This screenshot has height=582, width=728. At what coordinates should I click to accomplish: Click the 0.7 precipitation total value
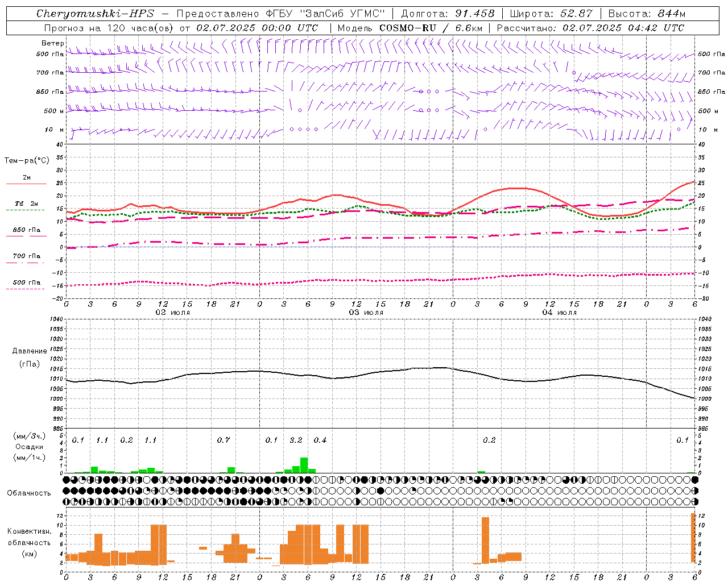[224, 440]
